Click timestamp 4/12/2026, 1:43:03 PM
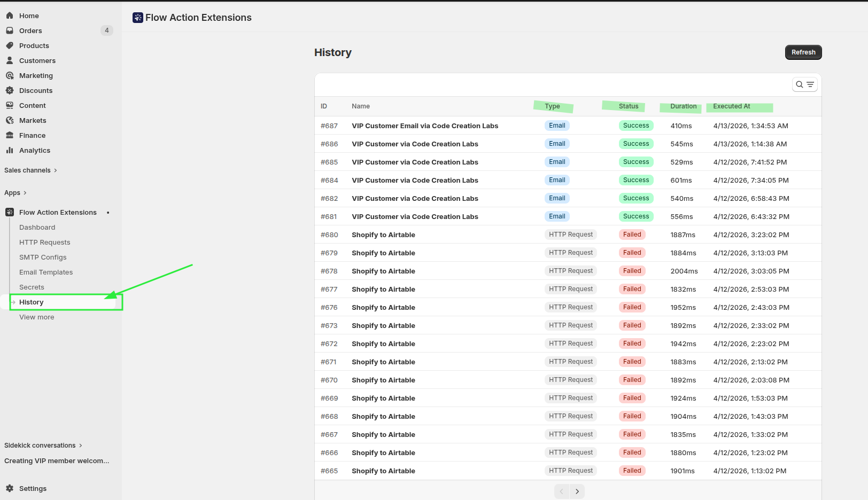Screen dimensions: 868x500 [x=750, y=416]
